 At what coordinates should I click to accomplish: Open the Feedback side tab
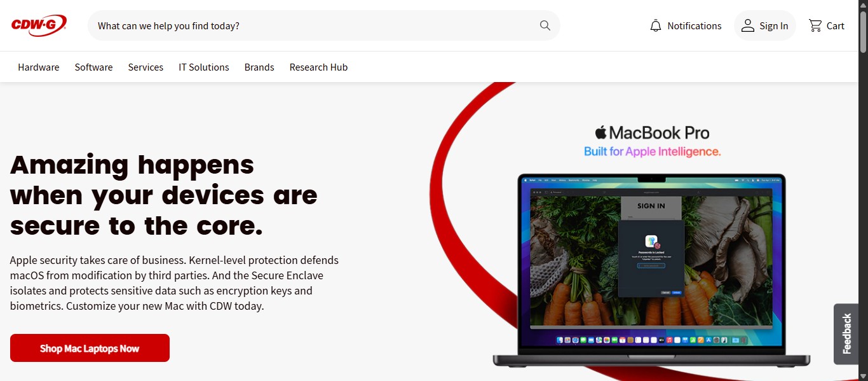click(846, 334)
